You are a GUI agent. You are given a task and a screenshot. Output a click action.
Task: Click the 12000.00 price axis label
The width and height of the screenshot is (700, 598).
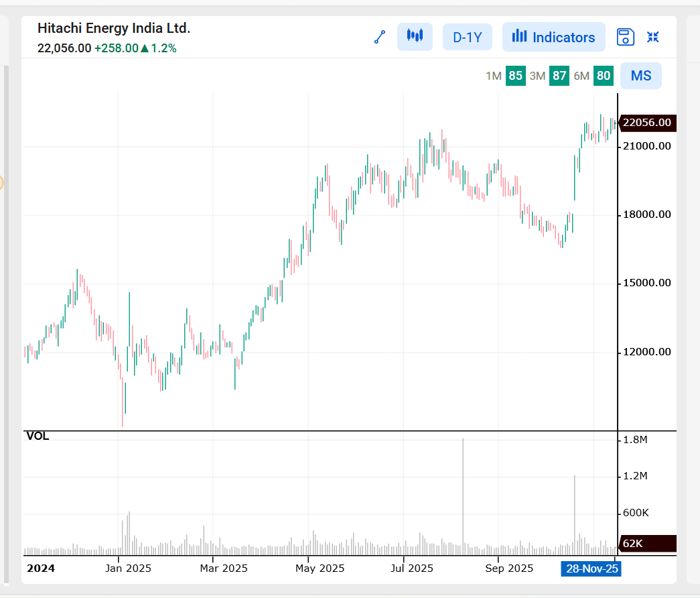647,352
